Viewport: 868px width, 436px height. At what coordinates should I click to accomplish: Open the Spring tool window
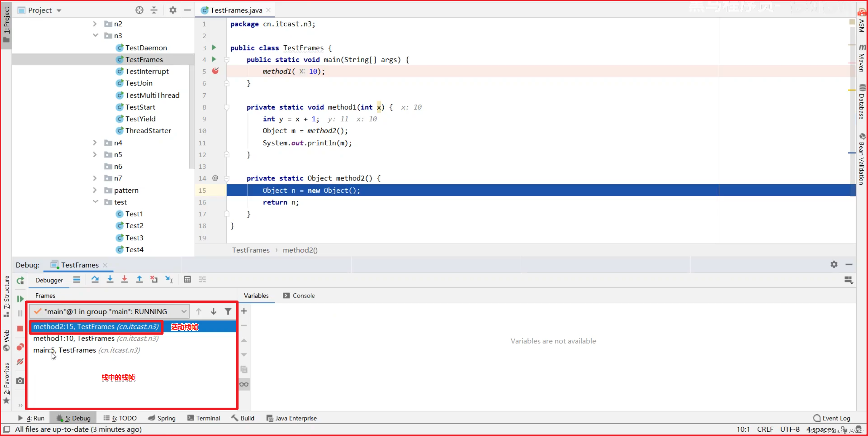(162, 418)
